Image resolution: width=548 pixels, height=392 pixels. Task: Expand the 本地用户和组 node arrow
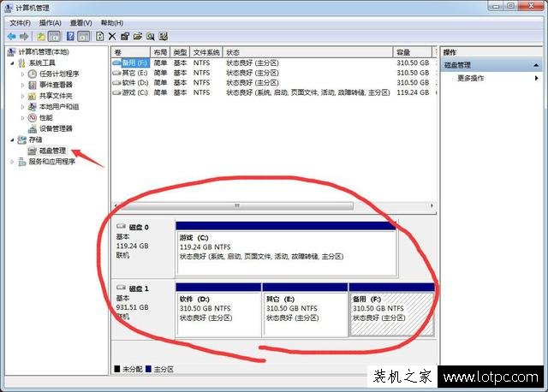tap(22, 107)
